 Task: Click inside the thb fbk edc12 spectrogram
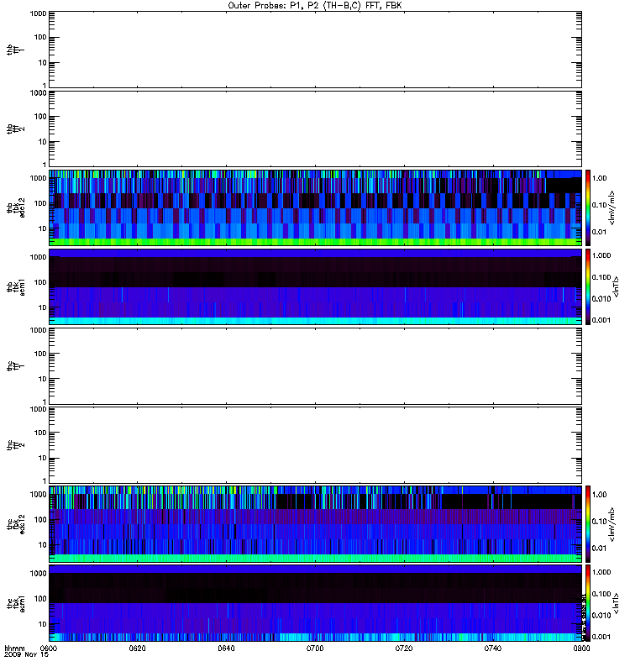click(x=315, y=207)
